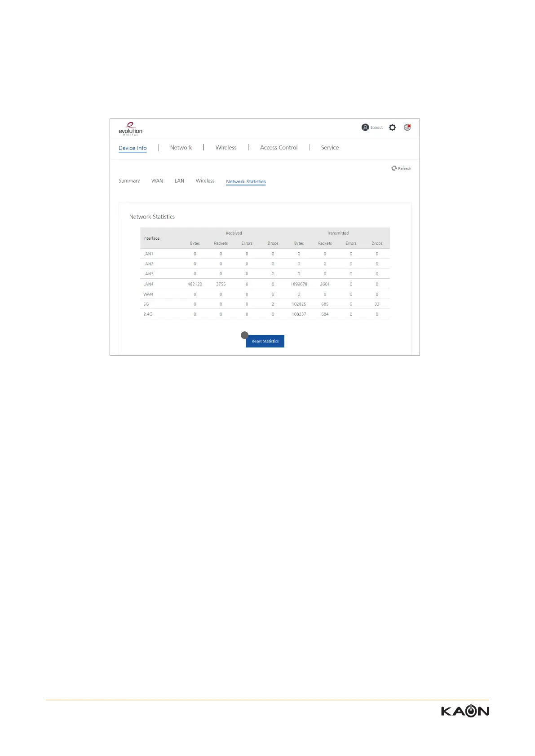Image resolution: width=535 pixels, height=756 pixels.
Task: Click the 5G row label
Action: [146, 304]
